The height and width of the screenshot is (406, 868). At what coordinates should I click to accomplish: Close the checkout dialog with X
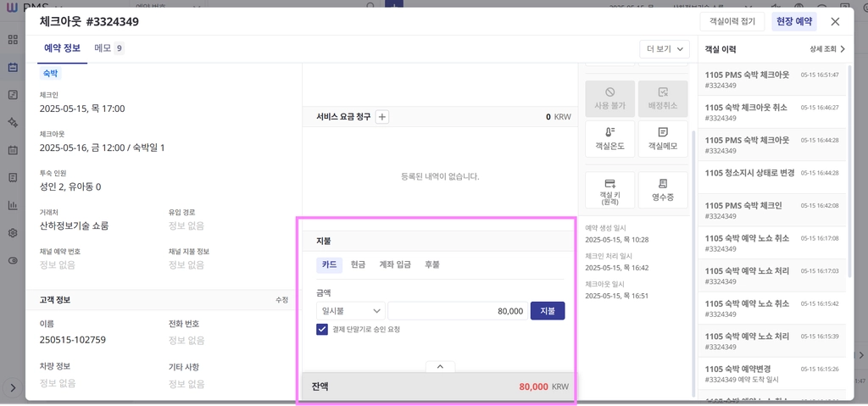point(835,21)
